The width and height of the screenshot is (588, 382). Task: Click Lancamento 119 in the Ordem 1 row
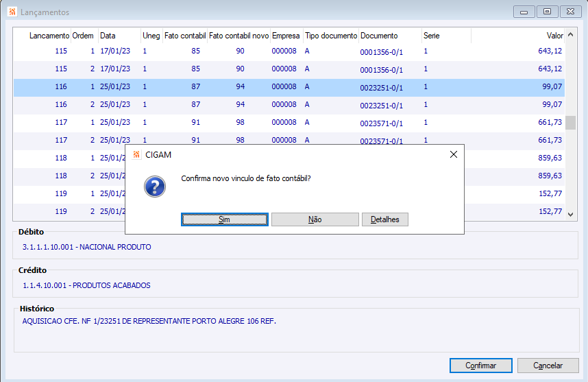61,193
